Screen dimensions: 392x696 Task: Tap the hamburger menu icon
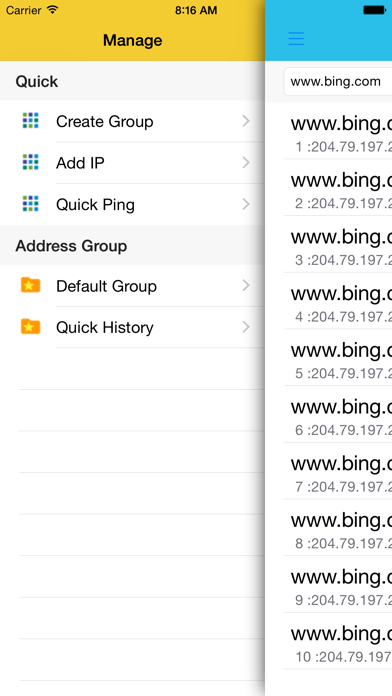click(296, 39)
